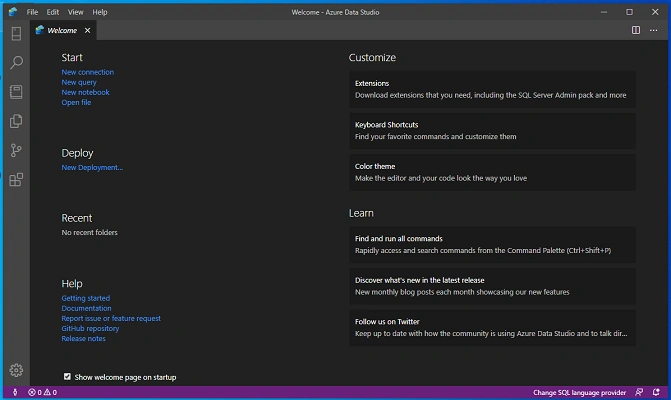Open the GitHub repository link

[x=90, y=328]
